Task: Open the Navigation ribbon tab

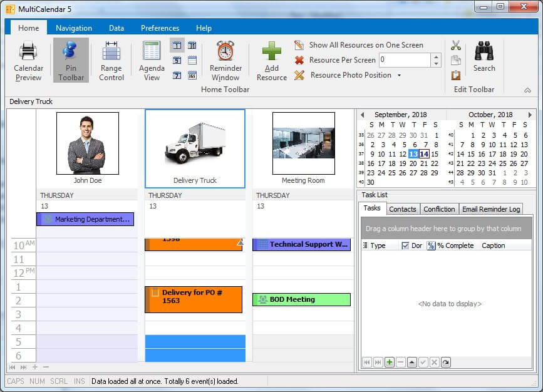Action: (x=74, y=28)
